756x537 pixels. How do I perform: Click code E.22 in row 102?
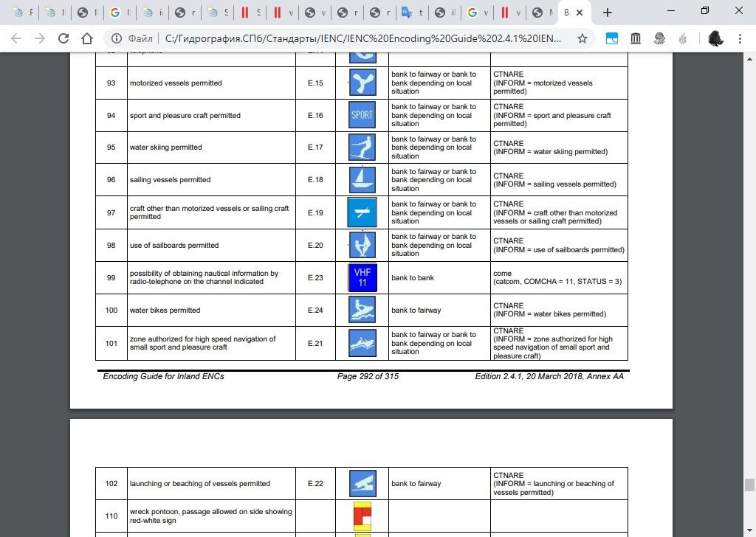pos(315,484)
